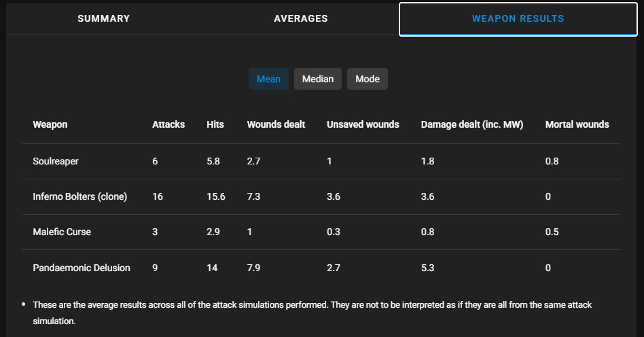Click Pandaemonic Delusion damage value 5.3
This screenshot has width=644, height=337.
(x=427, y=268)
